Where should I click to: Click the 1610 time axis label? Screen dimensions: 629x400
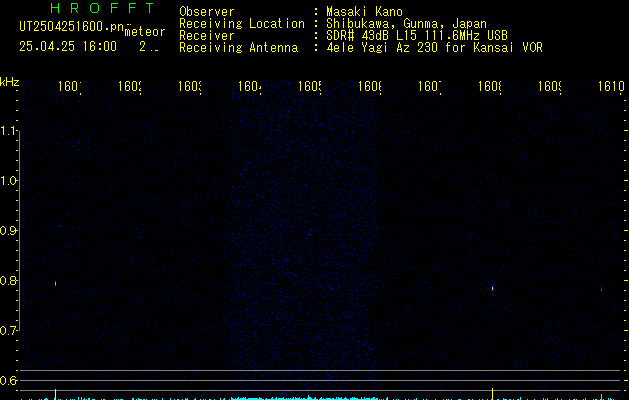point(611,86)
